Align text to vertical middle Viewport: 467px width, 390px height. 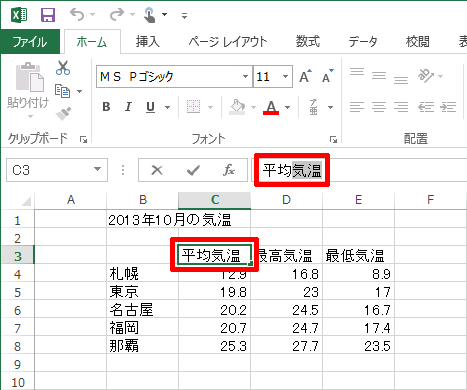pos(379,76)
